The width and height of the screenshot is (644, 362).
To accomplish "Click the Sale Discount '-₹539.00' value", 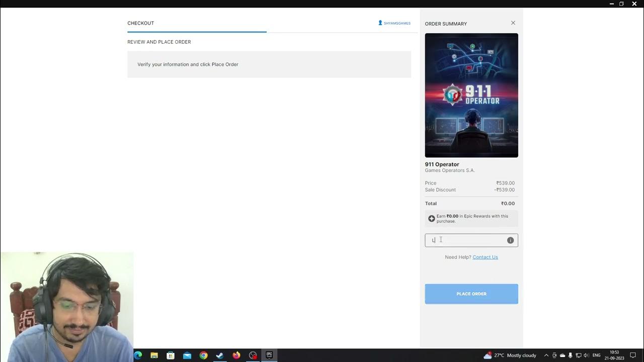I will click(504, 190).
